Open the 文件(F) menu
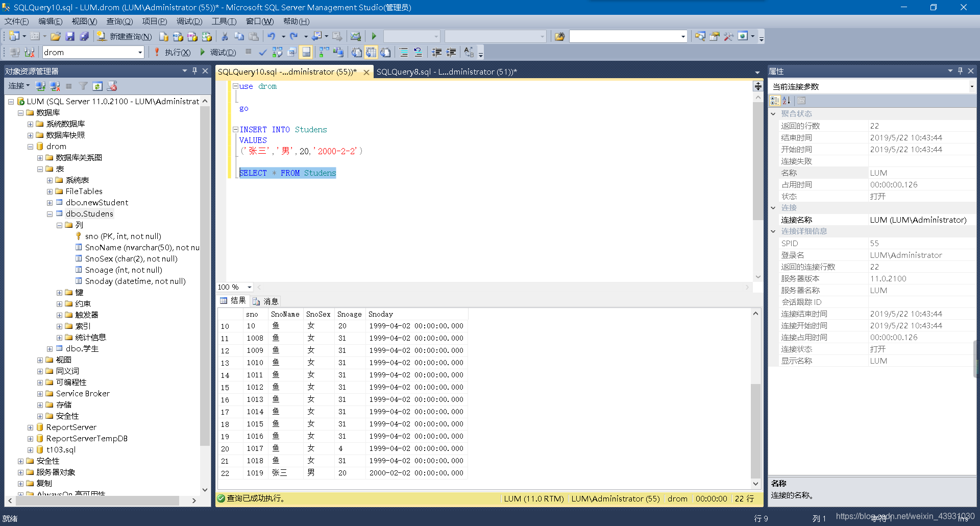The height and width of the screenshot is (526, 980). (17, 21)
